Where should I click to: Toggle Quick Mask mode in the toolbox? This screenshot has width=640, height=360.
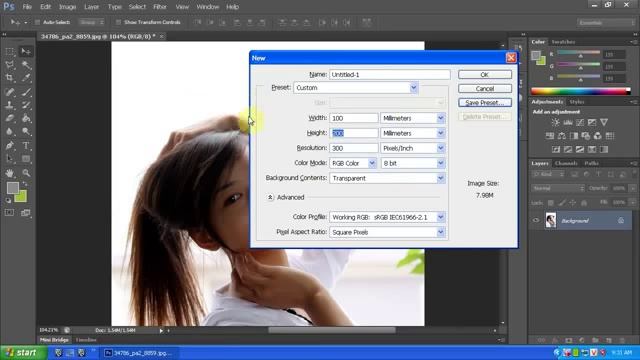pos(9,213)
